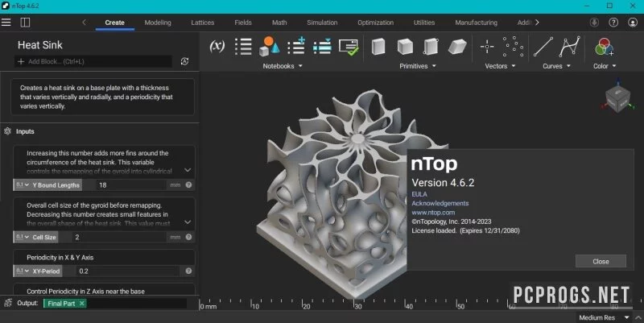This screenshot has width=644, height=323.
Task: Click the Inputs gear icon
Action: pyautogui.click(x=7, y=131)
